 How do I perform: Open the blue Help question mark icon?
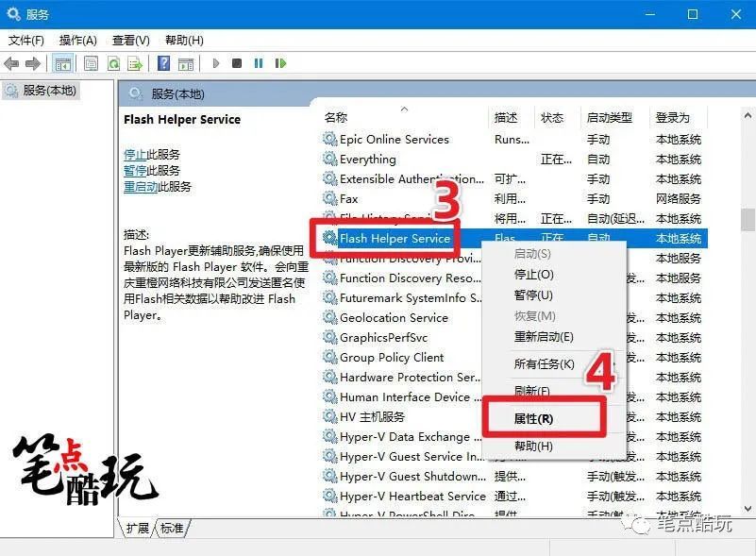pos(164,63)
